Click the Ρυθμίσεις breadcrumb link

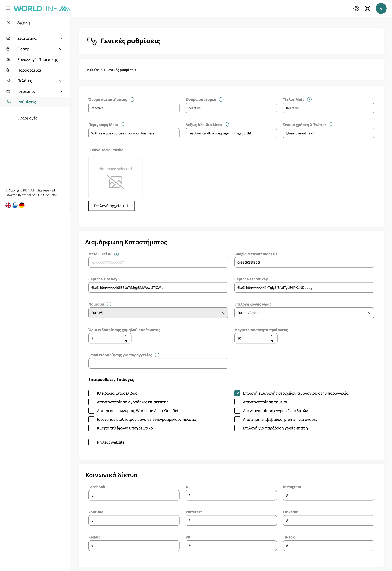point(94,70)
